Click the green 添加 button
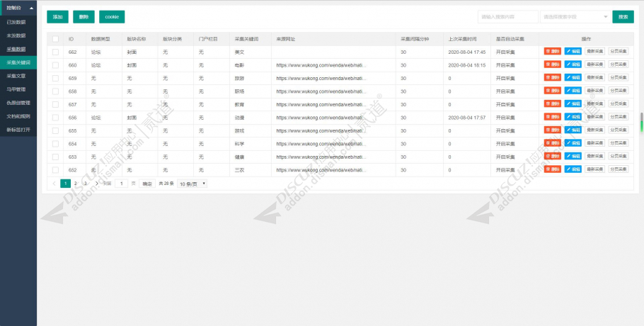The height and width of the screenshot is (326, 644). tap(57, 17)
